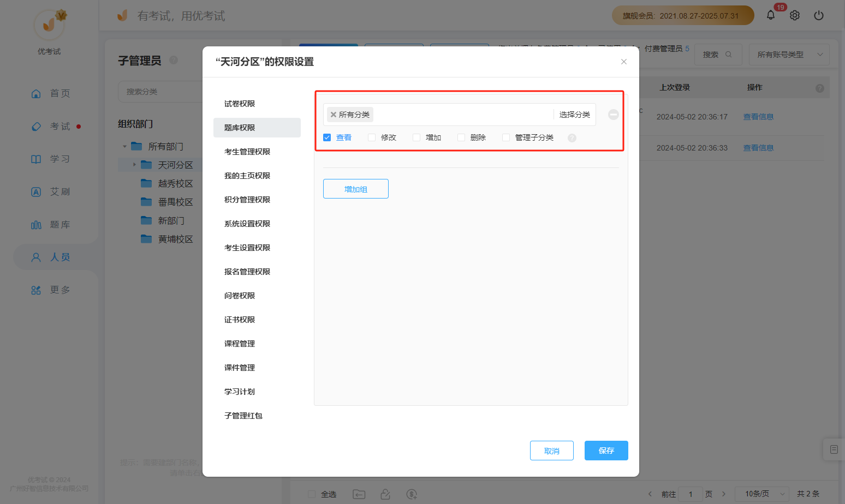Select 越秀校区 department in tree

pos(175,184)
